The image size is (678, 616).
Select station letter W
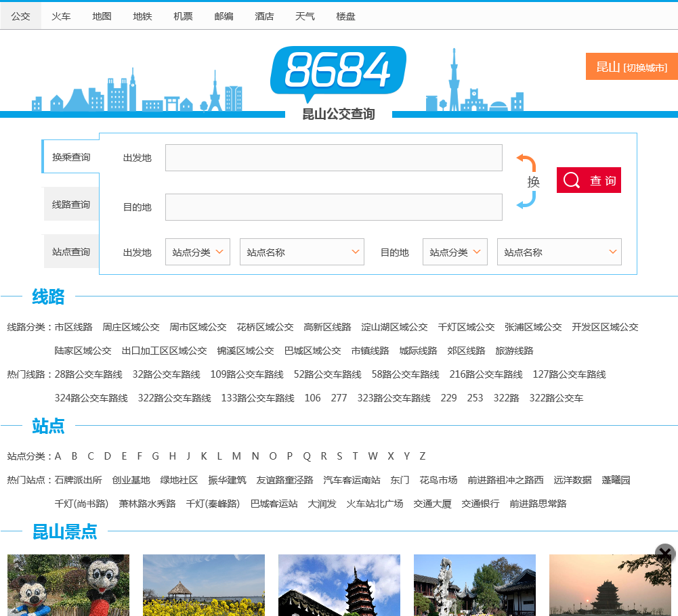click(x=373, y=456)
